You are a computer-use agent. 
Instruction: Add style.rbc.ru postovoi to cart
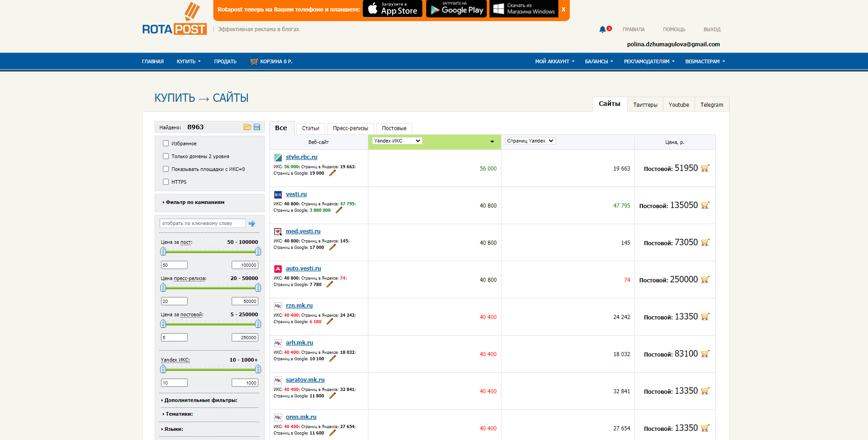coord(705,168)
